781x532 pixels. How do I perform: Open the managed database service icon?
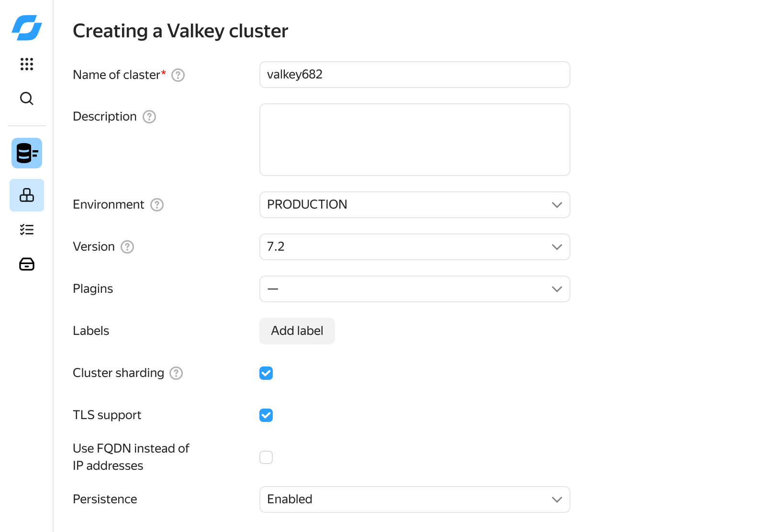pyautogui.click(x=27, y=153)
